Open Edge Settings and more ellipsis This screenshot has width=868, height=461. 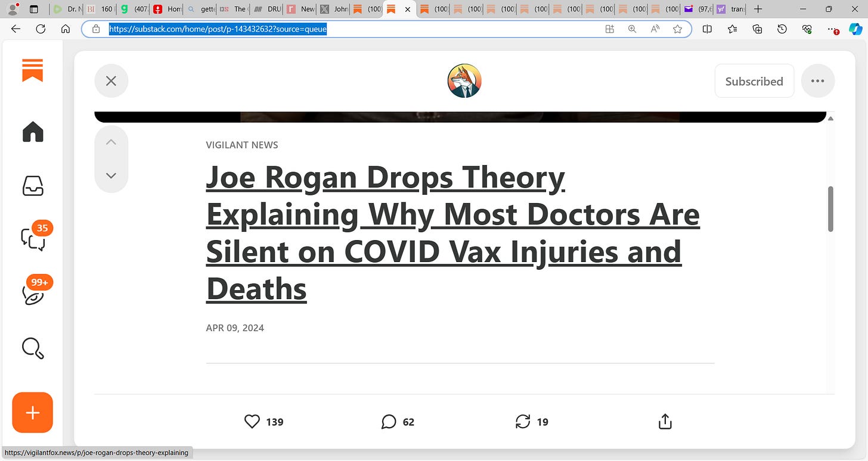coord(833,29)
